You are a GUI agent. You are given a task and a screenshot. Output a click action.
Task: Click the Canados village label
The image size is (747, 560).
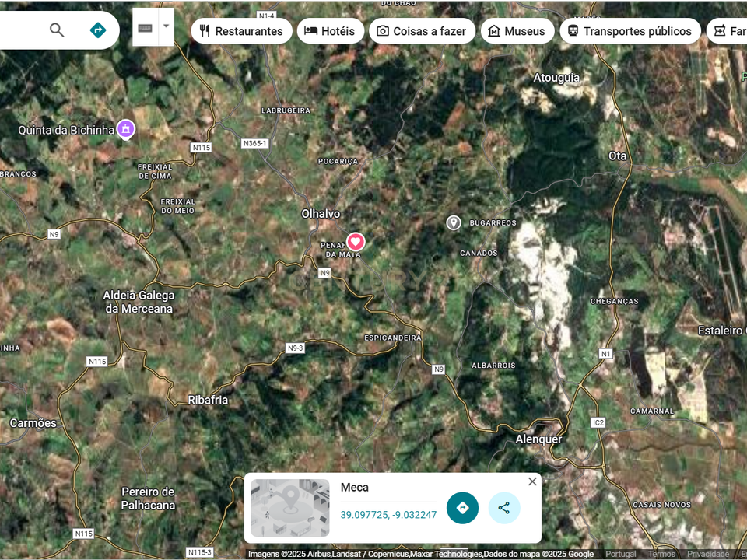coord(479,253)
